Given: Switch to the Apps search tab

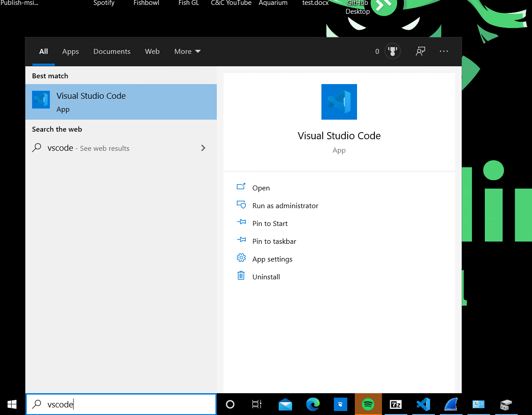Looking at the screenshot, I should point(71,52).
